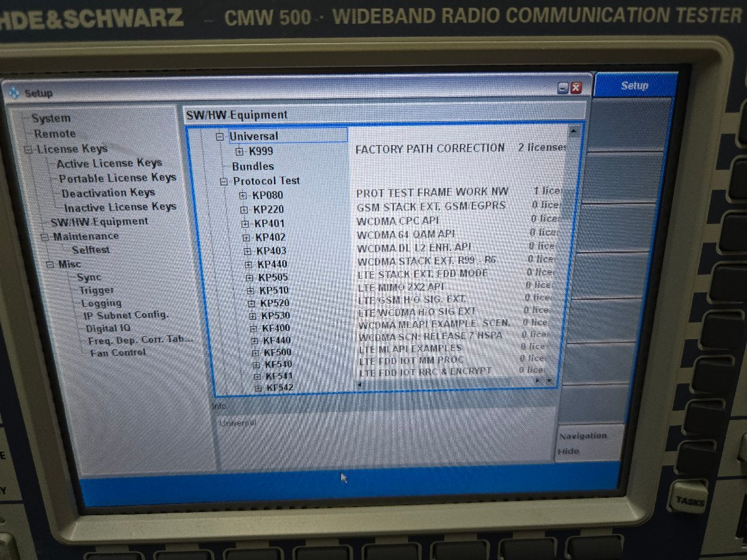Open Logging under Misc
747x560 pixels.
101,303
